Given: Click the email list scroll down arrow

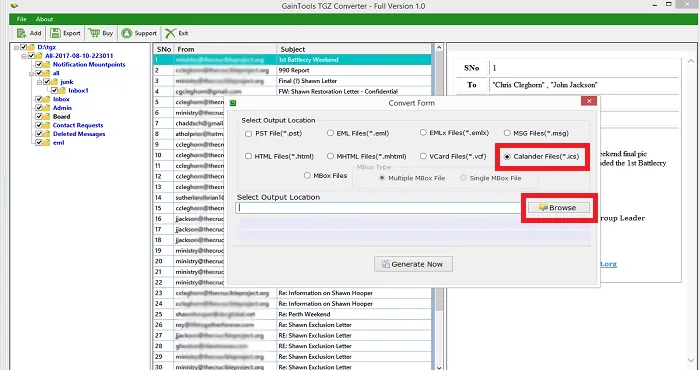Looking at the screenshot, I should pyautogui.click(x=438, y=367).
